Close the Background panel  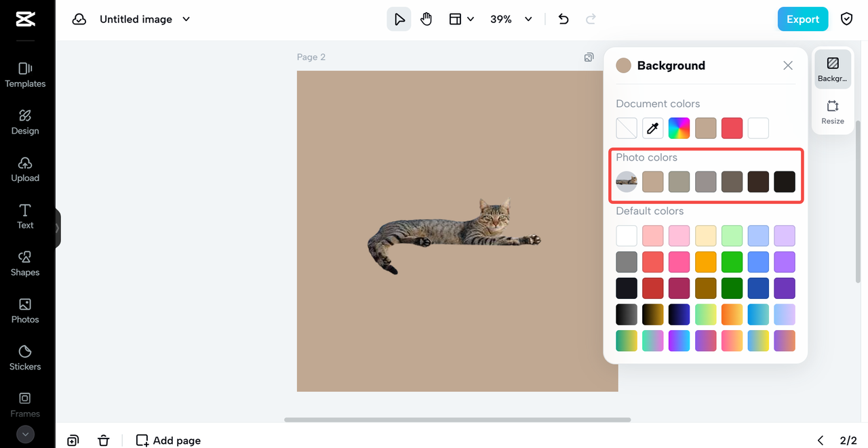tap(788, 66)
